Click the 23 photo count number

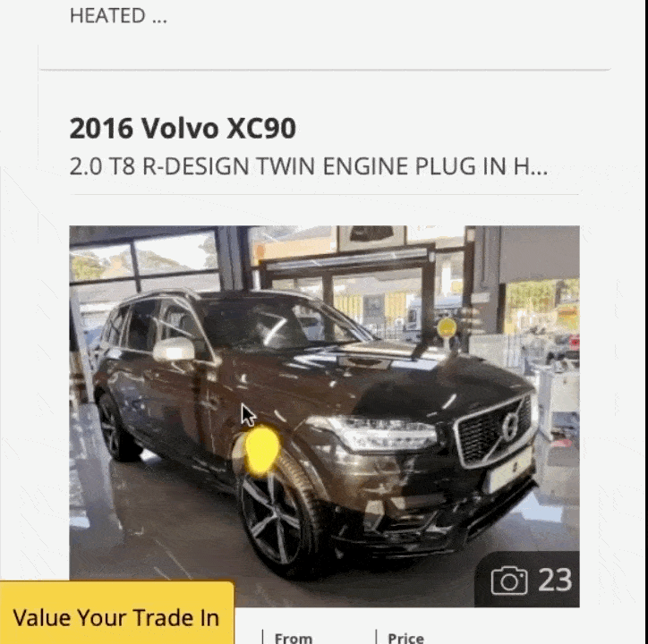(555, 580)
